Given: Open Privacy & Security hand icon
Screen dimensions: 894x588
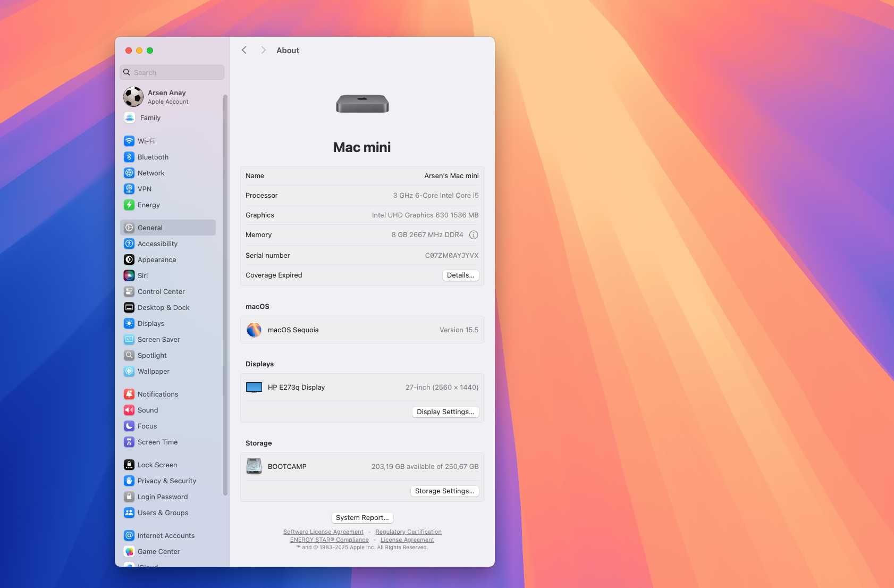Looking at the screenshot, I should (x=129, y=481).
